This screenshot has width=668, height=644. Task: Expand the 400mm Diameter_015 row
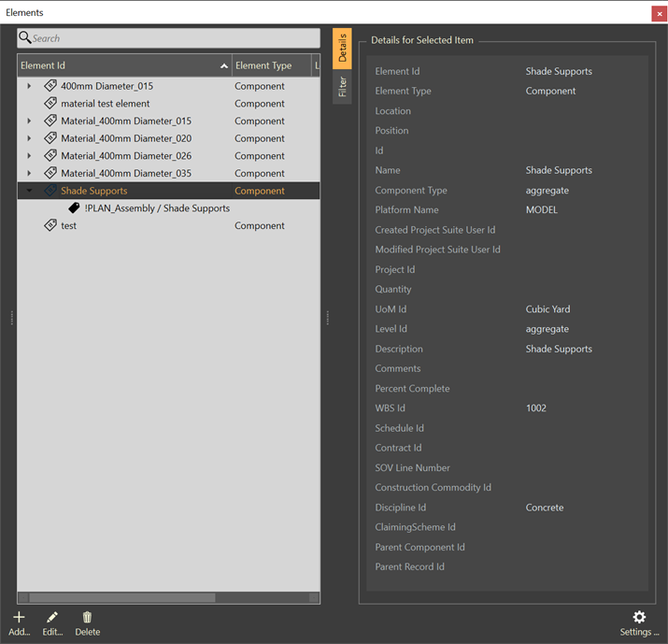click(29, 86)
